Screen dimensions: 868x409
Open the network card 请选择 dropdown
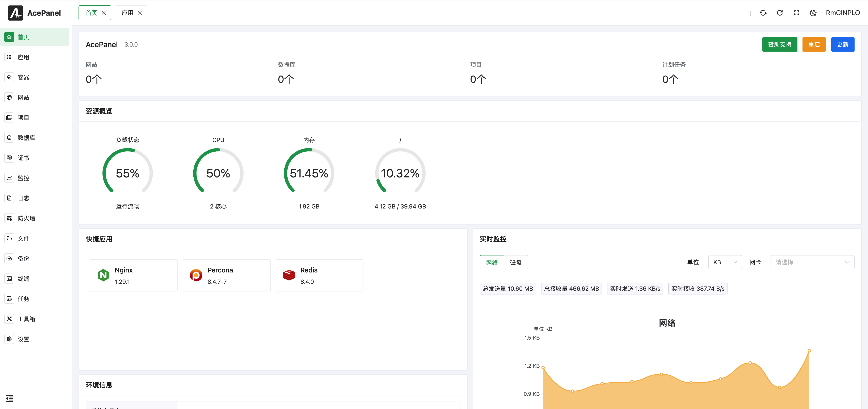click(812, 262)
